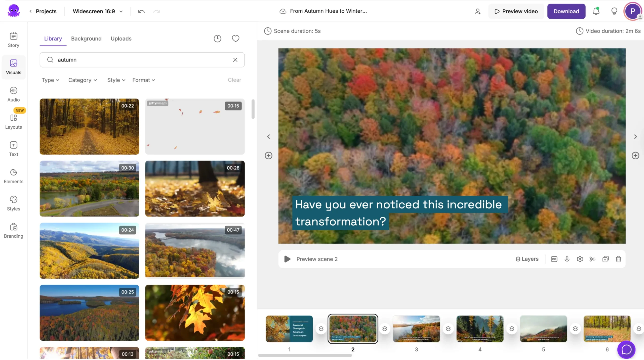Switch to the Background tab
644x360 pixels.
click(86, 39)
